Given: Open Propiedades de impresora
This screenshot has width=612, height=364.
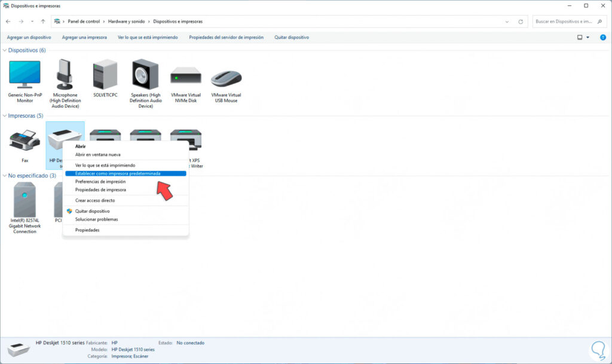Looking at the screenshot, I should click(126, 190).
